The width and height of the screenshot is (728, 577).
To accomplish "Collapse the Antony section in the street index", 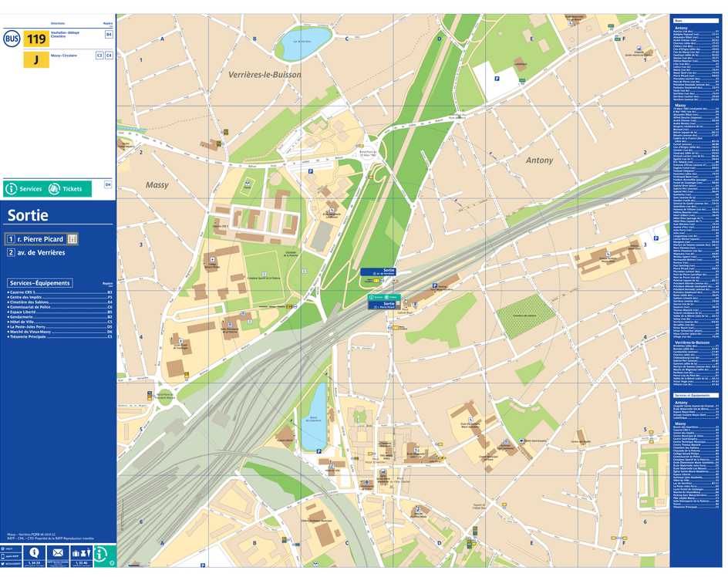I will 682,28.
